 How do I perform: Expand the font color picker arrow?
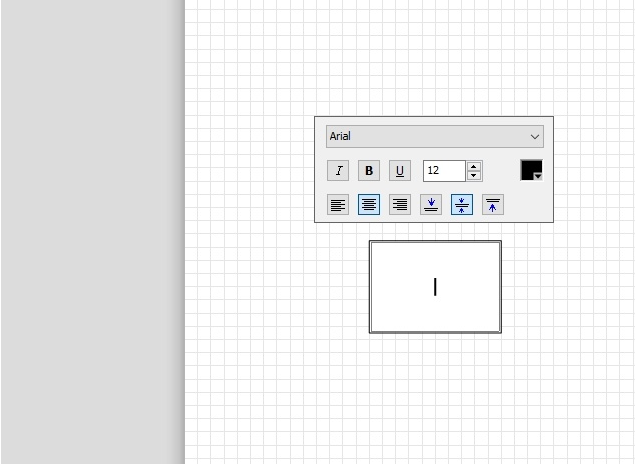(538, 176)
